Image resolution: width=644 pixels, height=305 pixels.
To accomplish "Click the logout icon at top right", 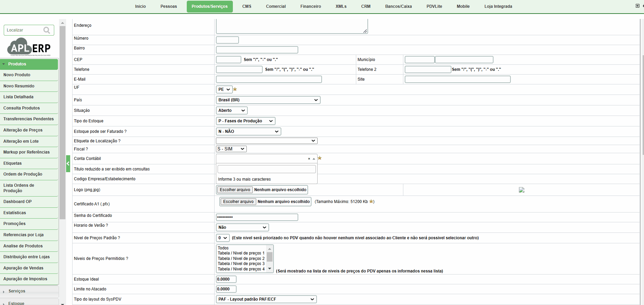I will [637, 6].
